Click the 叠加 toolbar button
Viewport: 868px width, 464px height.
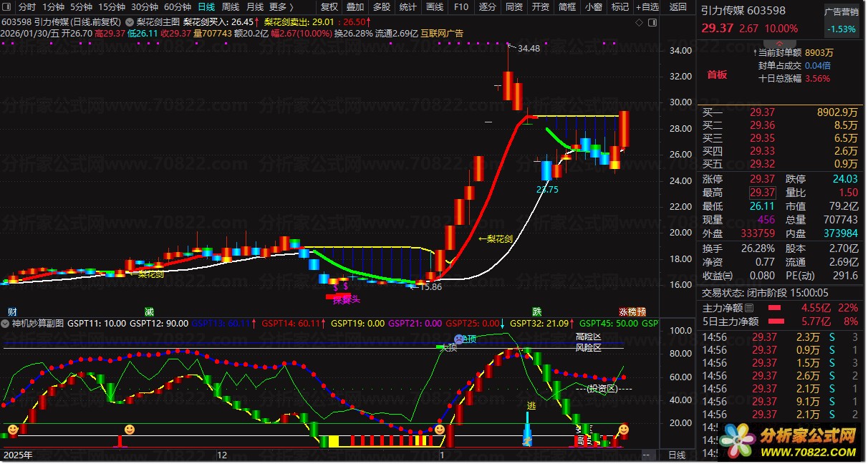pos(356,6)
